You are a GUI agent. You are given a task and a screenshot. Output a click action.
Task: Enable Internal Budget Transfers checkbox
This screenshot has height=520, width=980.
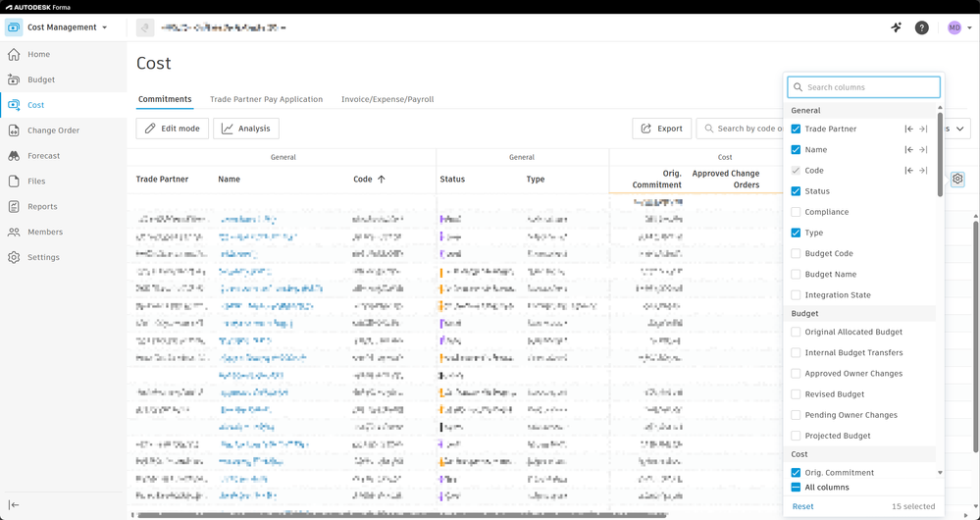(796, 352)
